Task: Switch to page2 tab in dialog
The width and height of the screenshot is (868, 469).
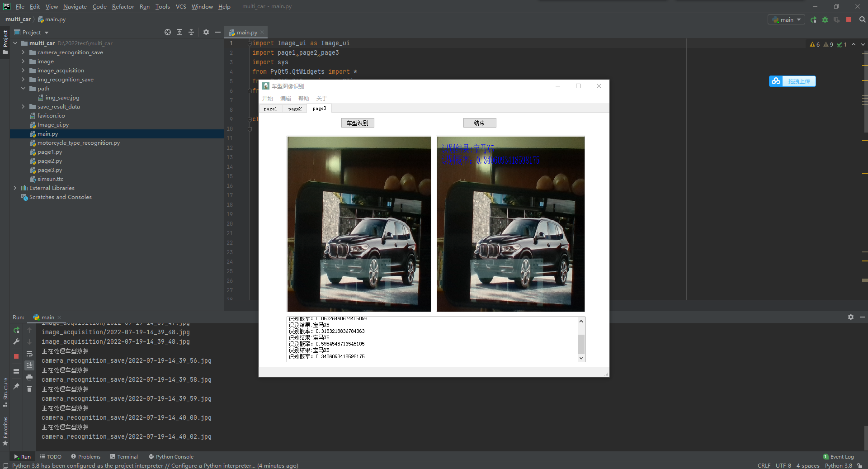Action: coord(295,109)
